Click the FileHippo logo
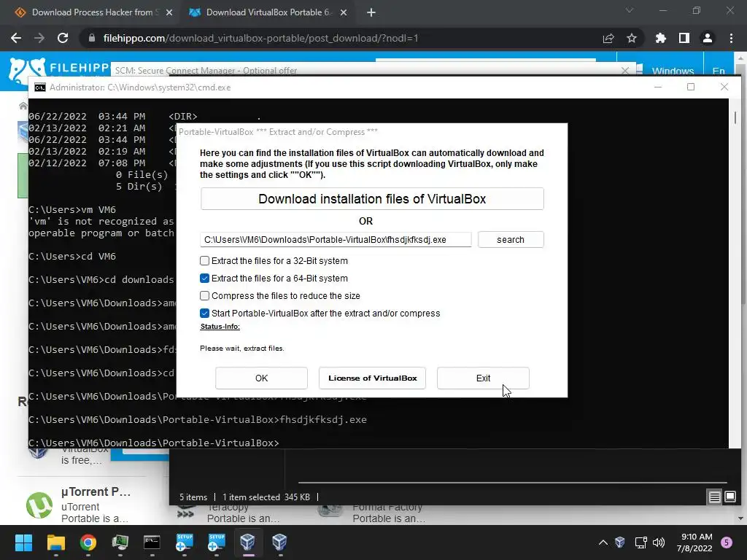The height and width of the screenshot is (560, 747). click(58, 71)
